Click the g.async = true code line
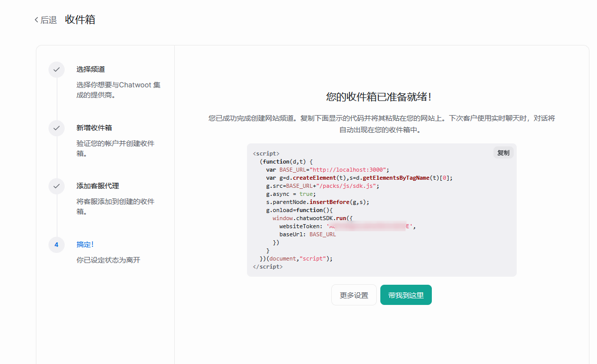Screen dimensions: 597x364 coord(290,194)
